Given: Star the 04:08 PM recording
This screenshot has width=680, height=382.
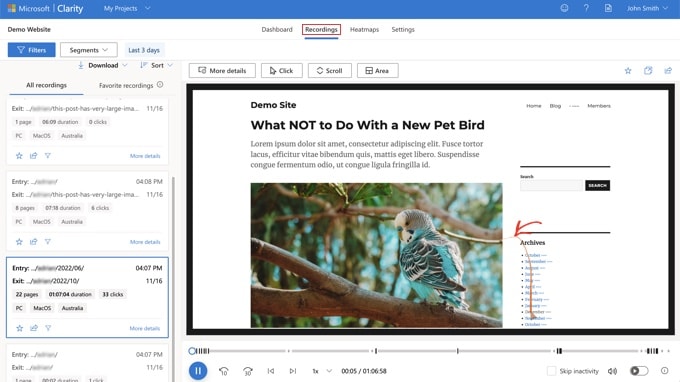Looking at the screenshot, I should coord(19,242).
